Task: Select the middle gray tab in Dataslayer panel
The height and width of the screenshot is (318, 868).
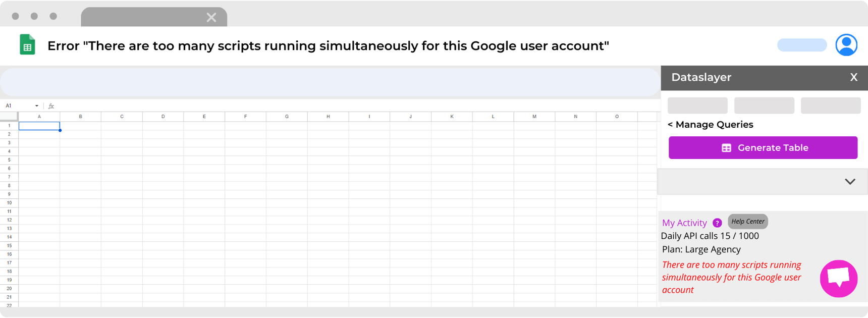Action: [764, 105]
